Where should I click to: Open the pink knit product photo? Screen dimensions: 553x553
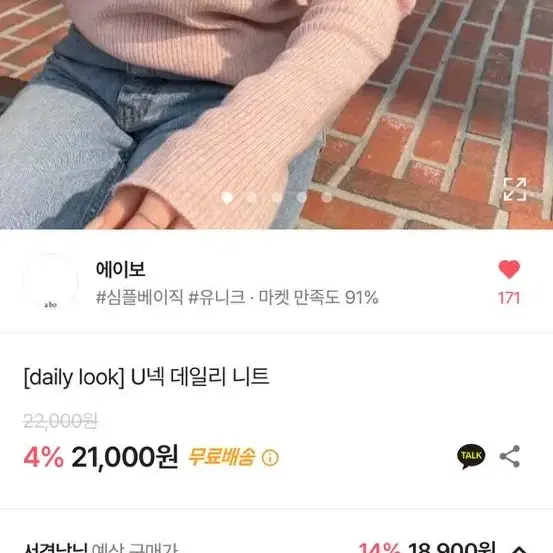pyautogui.click(x=276, y=114)
